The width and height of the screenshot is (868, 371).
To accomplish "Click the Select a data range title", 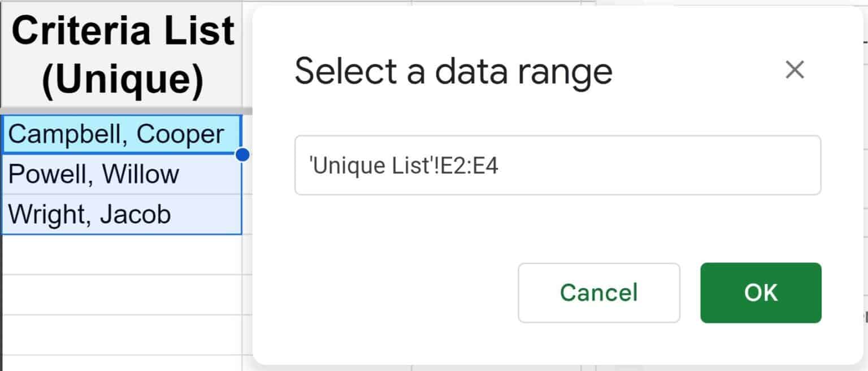I will point(453,71).
